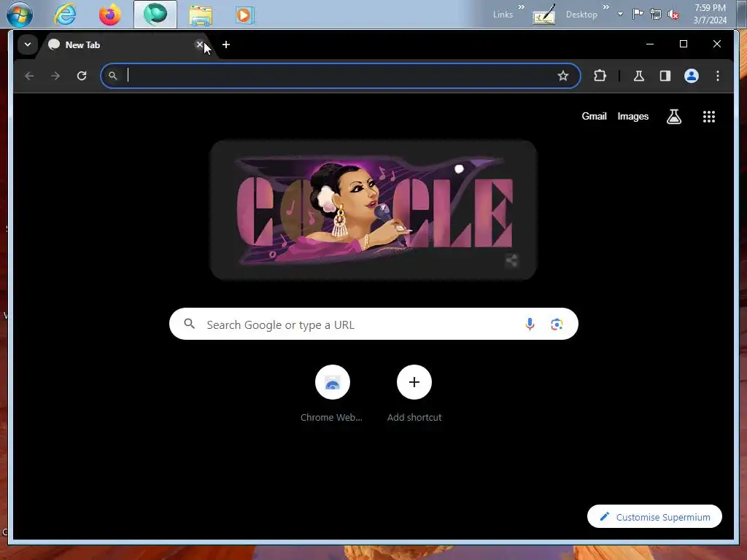Close the New Tab tab
The height and width of the screenshot is (560, 747).
[200, 44]
